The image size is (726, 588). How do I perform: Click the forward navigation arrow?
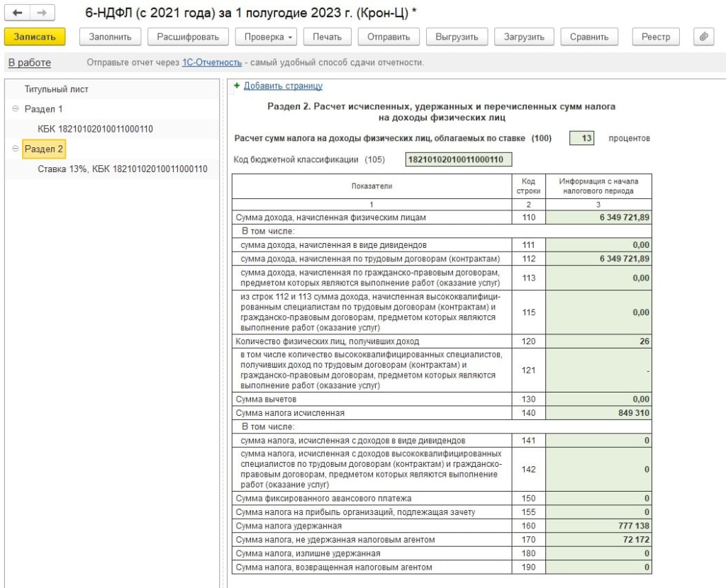(x=42, y=13)
